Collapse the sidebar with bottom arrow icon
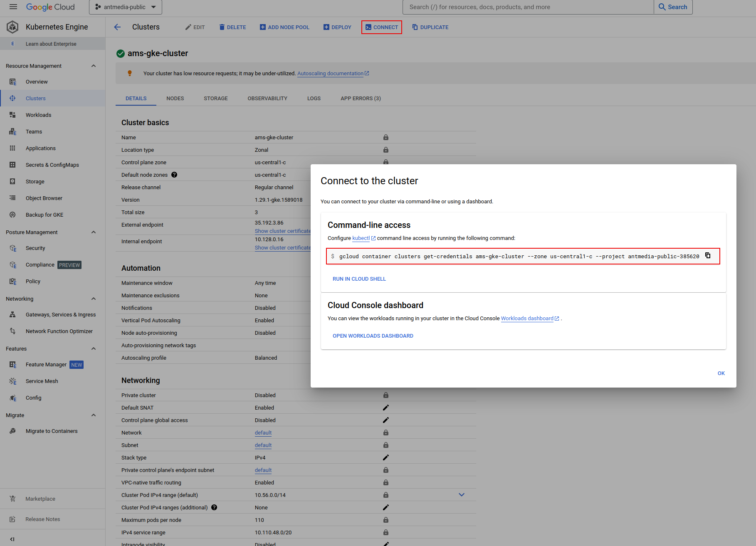The width and height of the screenshot is (756, 546). [x=12, y=539]
